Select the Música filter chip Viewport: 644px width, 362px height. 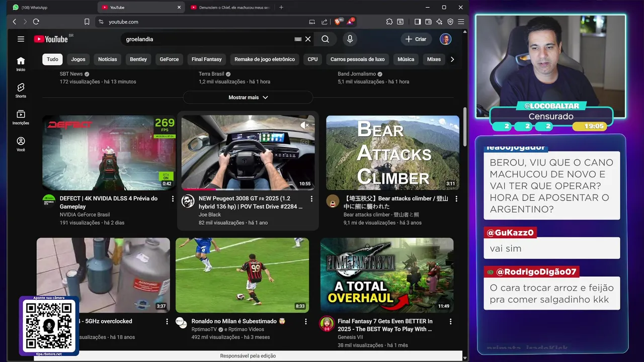coord(406,59)
